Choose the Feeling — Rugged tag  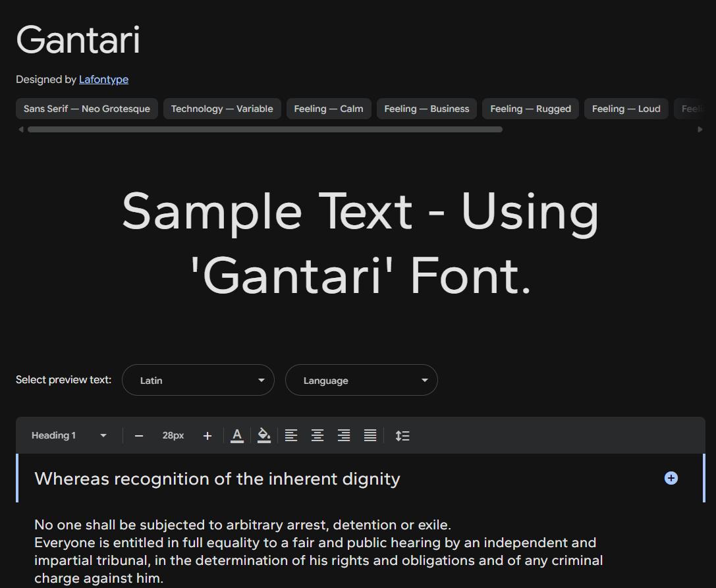pos(531,109)
